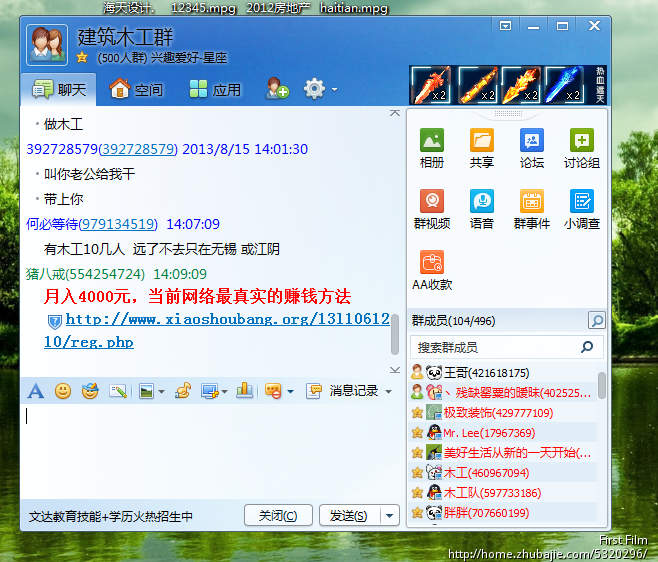Open the 相册 album app
Image resolution: width=658 pixels, height=562 pixels.
[x=431, y=148]
